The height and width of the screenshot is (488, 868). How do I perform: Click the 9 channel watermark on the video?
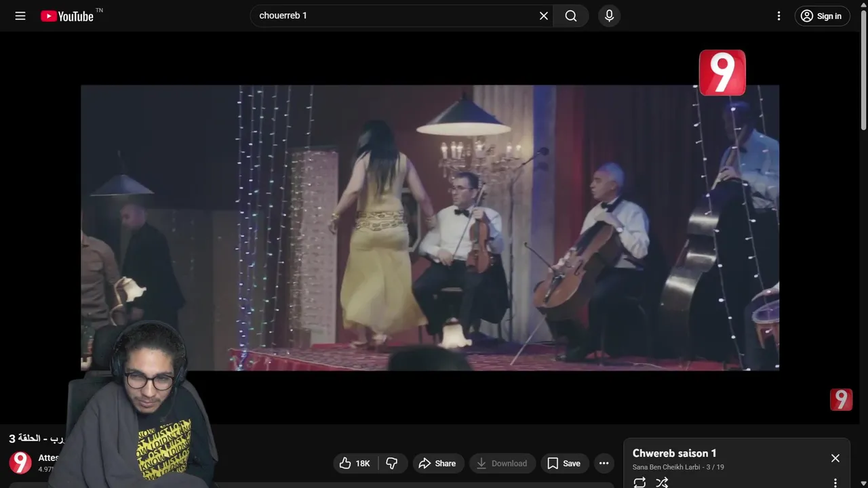841,400
